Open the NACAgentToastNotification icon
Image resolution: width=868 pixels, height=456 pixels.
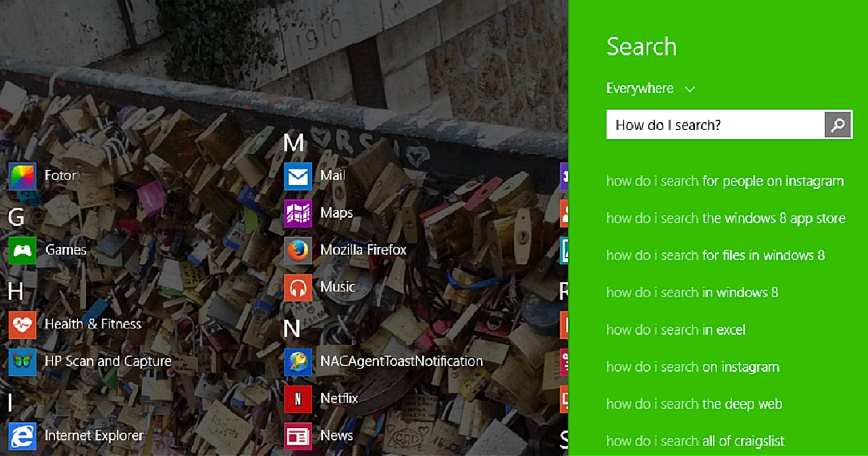pos(298,362)
